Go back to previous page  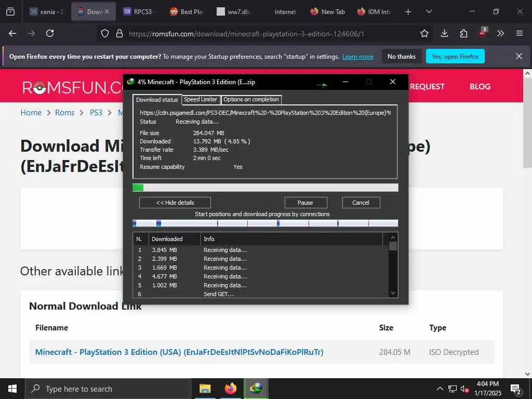point(12,33)
